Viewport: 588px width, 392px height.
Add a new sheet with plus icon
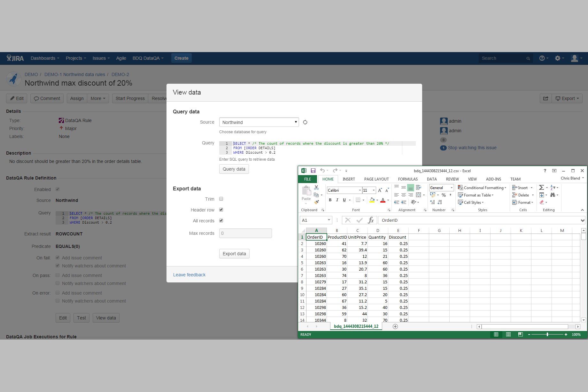(x=395, y=326)
